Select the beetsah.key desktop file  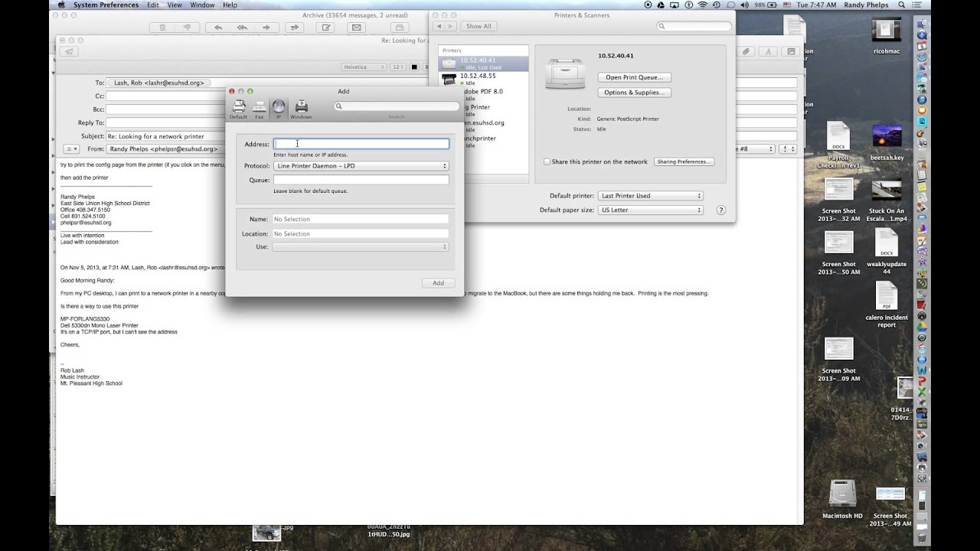pyautogui.click(x=887, y=136)
